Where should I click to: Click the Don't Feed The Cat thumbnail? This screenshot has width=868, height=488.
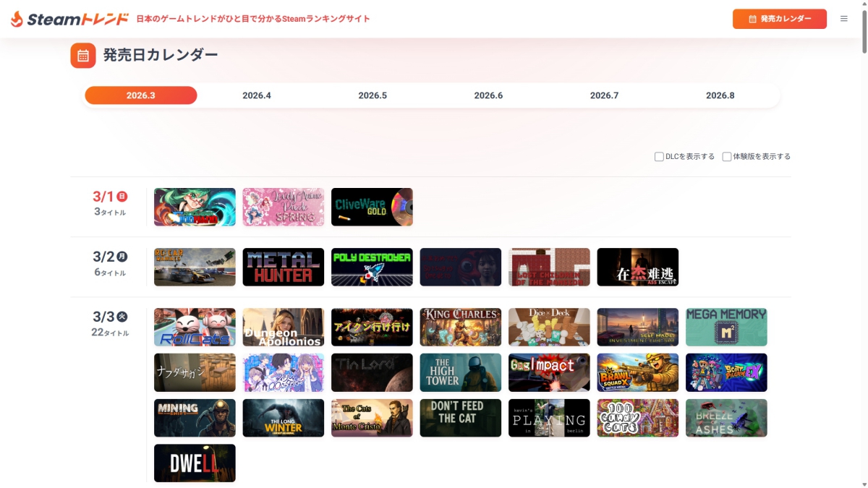[x=460, y=418]
